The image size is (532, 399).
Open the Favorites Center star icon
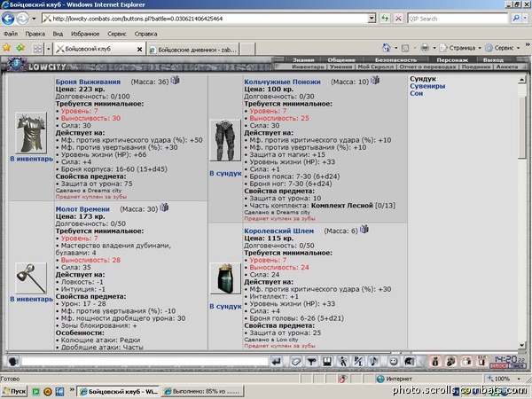click(x=7, y=48)
